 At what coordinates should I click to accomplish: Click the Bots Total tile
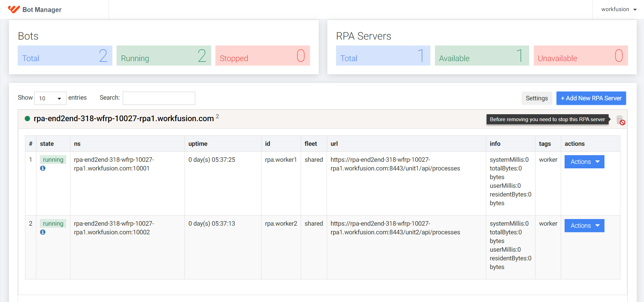pyautogui.click(x=65, y=56)
